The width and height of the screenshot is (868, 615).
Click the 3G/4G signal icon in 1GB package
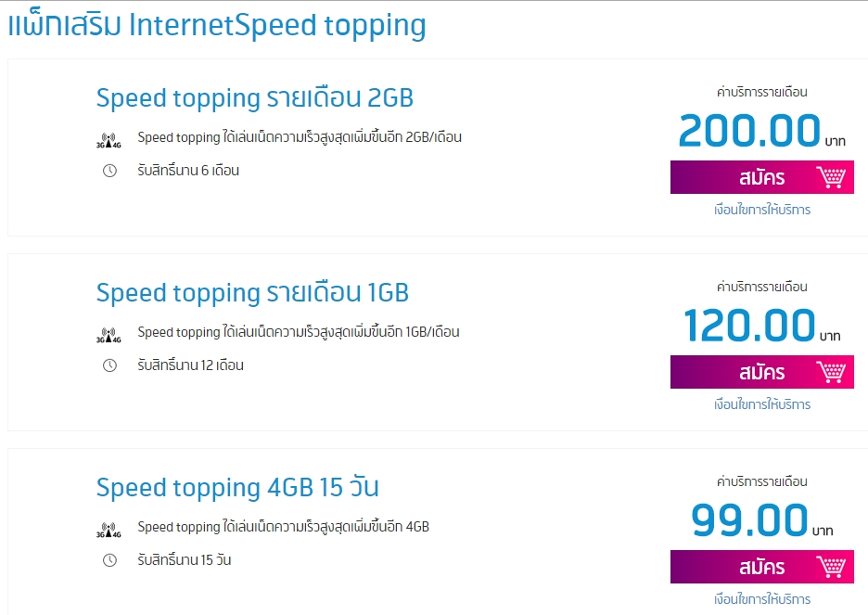(108, 334)
